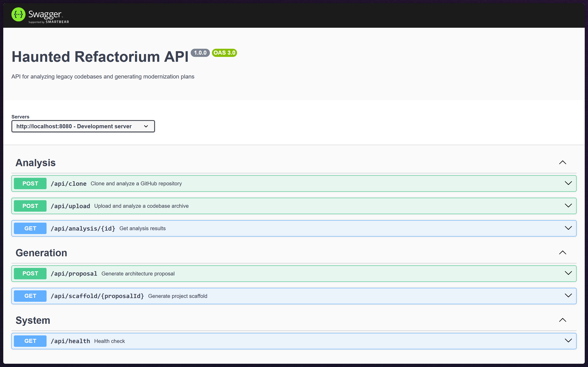
Task: Open the Servers dropdown
Action: point(83,126)
